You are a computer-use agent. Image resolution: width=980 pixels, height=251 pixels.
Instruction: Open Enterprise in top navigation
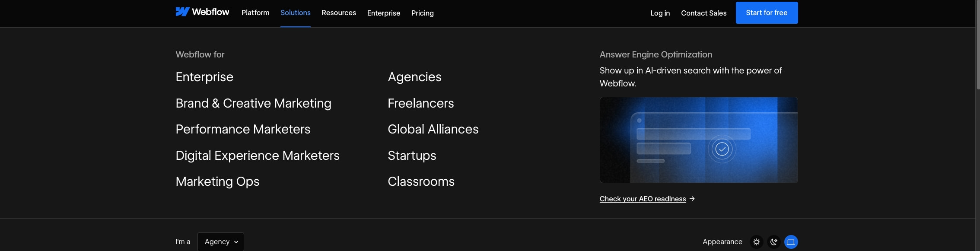click(x=384, y=13)
